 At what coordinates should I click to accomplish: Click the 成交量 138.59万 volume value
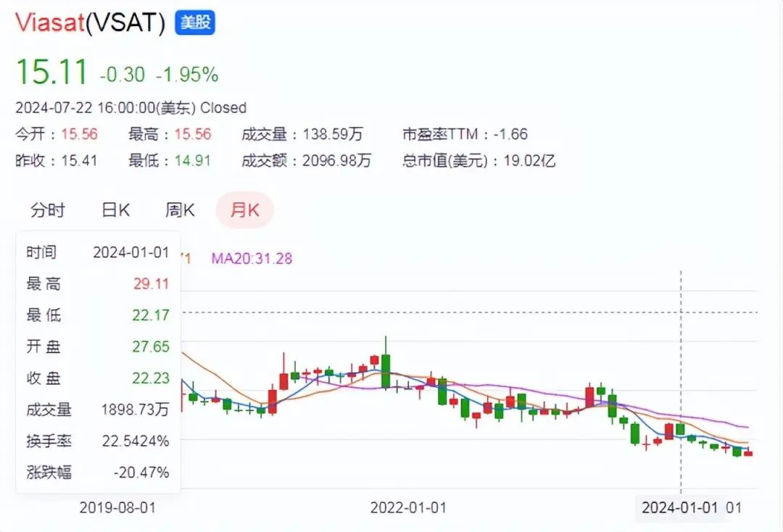pyautogui.click(x=333, y=134)
